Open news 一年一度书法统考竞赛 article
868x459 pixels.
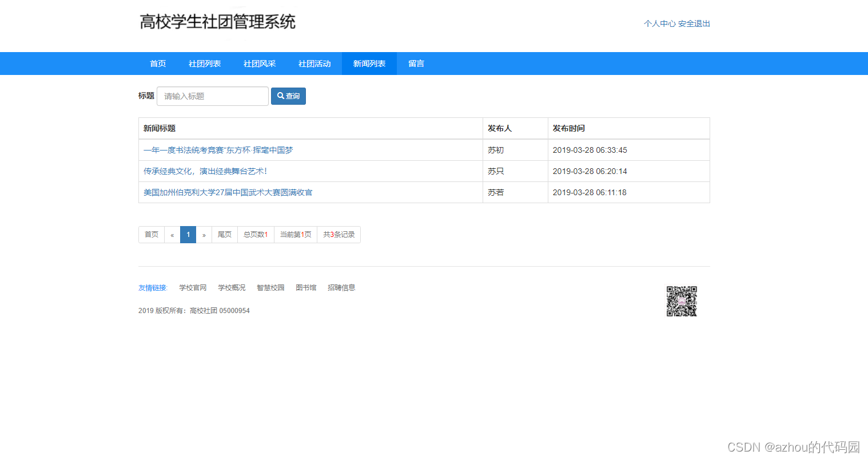218,150
